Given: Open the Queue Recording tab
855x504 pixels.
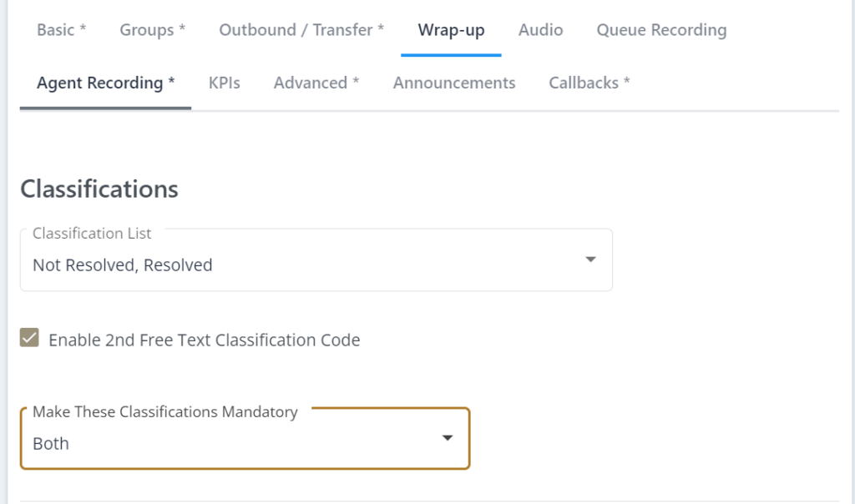Looking at the screenshot, I should tap(660, 30).
